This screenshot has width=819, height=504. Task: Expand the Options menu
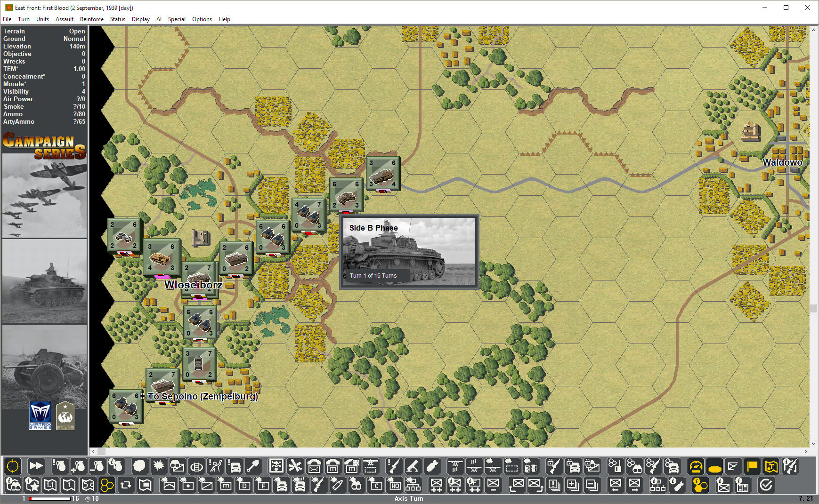click(202, 19)
